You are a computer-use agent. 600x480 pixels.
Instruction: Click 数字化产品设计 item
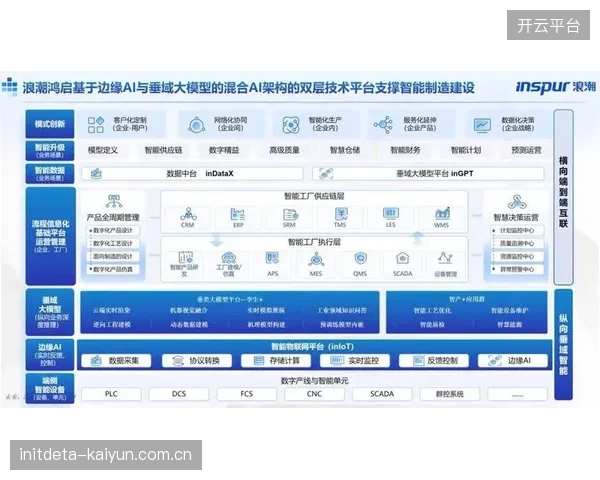[x=113, y=230]
